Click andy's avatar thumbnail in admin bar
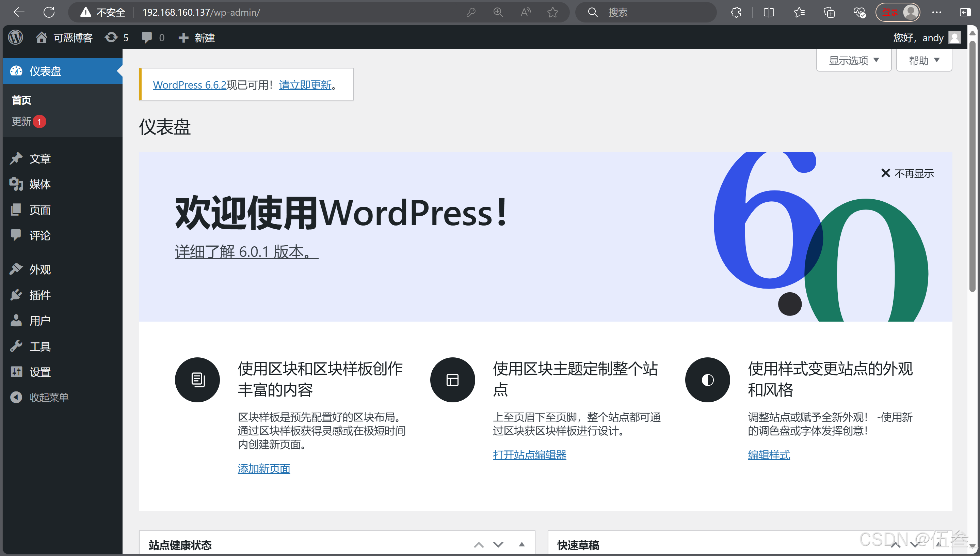 tap(955, 37)
